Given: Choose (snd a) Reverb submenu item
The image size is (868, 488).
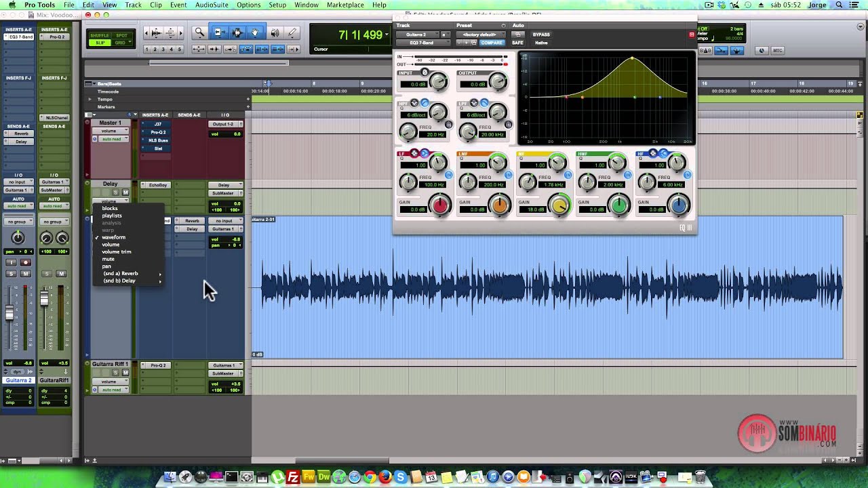Looking at the screenshot, I should (x=127, y=273).
